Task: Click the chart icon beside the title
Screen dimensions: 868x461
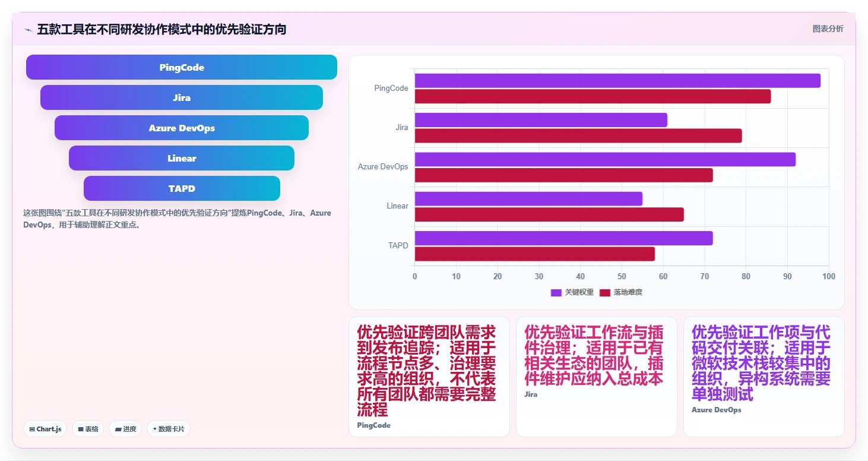Action: coord(28,29)
